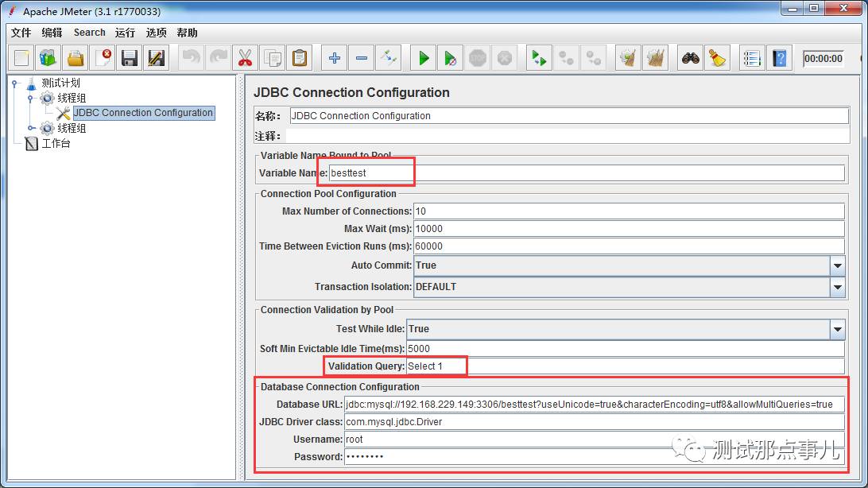This screenshot has width=868, height=488.
Task: Collapse the first 线程组 tree node
Action: [31, 99]
